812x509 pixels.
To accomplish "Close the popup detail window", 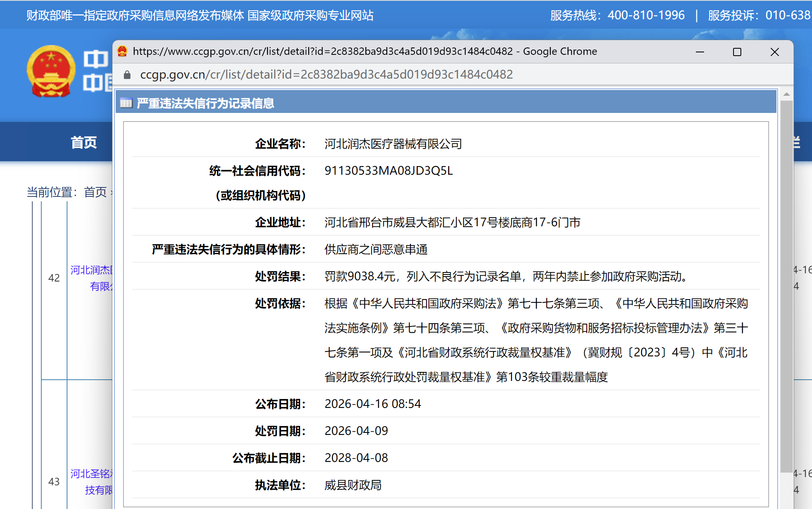I will point(774,52).
